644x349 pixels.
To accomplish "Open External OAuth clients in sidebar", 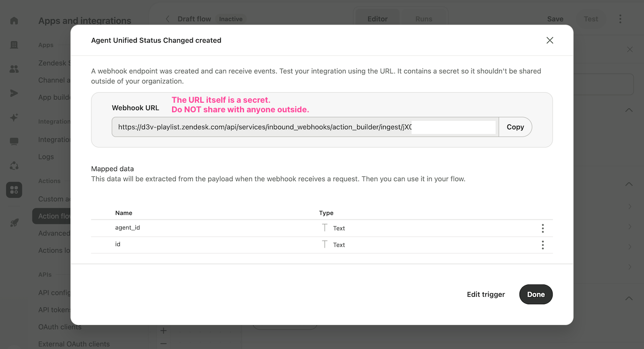I will (x=74, y=344).
